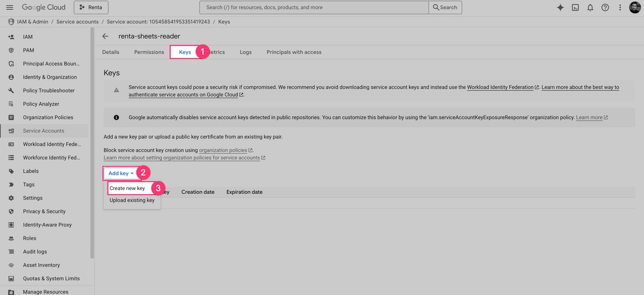Click the user profile avatar
Screen dimensions: 644x295
[635, 7]
